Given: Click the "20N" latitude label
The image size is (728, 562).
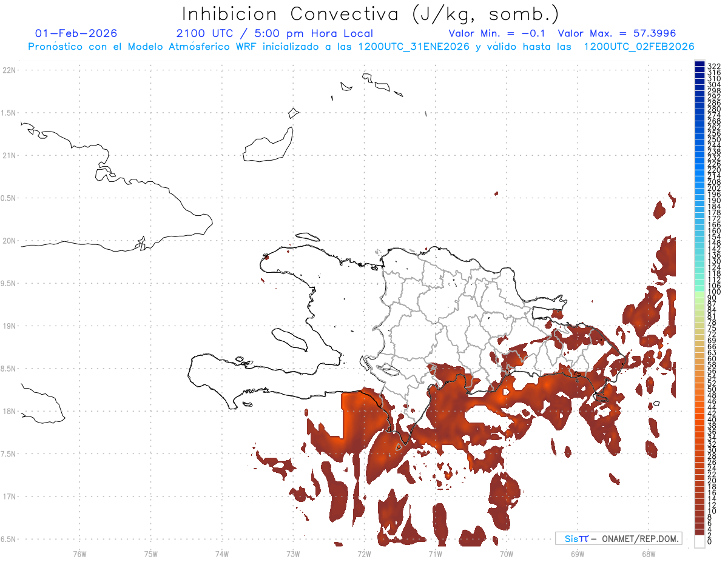Looking at the screenshot, I should (x=8, y=241).
